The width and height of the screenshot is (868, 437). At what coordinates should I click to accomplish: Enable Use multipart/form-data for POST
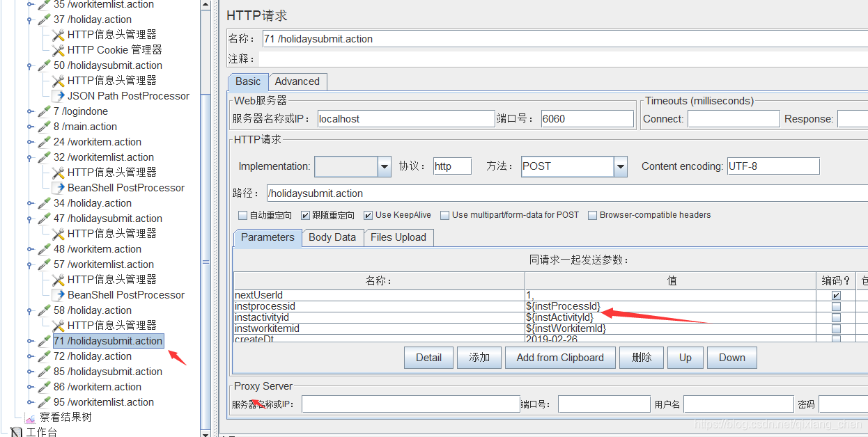point(445,215)
